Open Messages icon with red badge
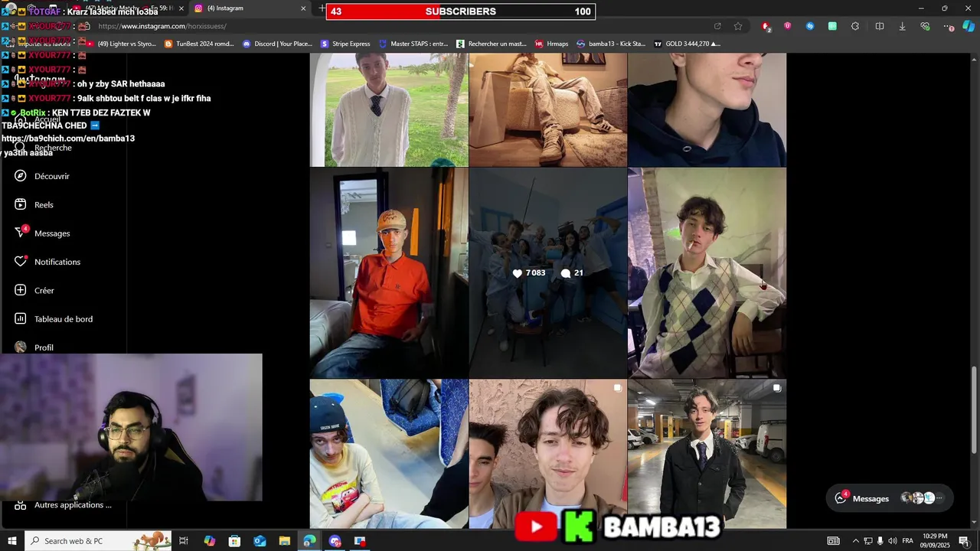 click(x=21, y=233)
